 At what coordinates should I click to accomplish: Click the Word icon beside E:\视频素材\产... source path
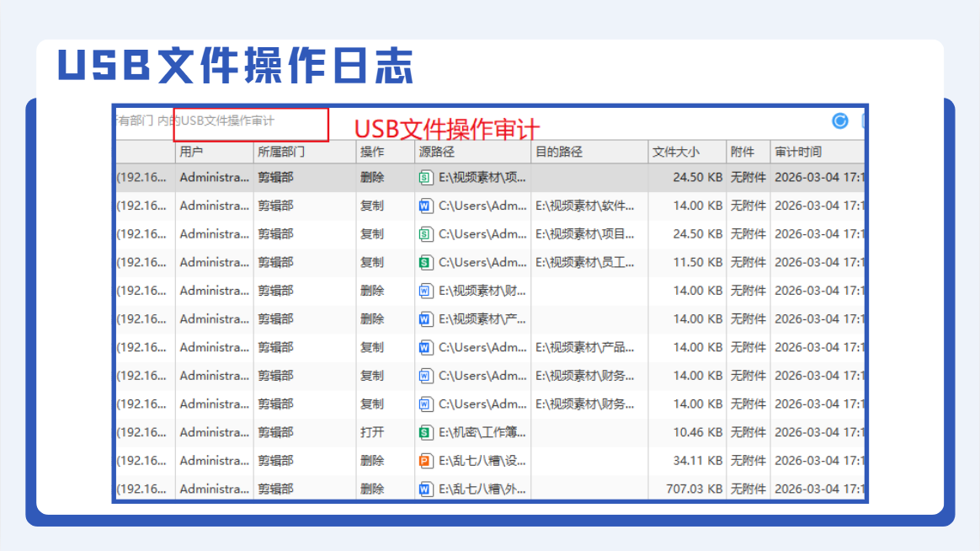click(x=425, y=319)
